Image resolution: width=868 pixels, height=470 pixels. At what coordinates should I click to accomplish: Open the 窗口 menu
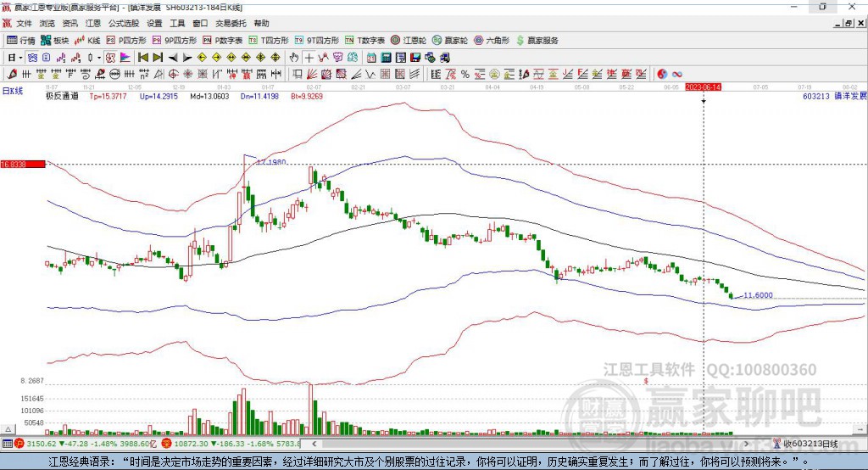point(200,23)
